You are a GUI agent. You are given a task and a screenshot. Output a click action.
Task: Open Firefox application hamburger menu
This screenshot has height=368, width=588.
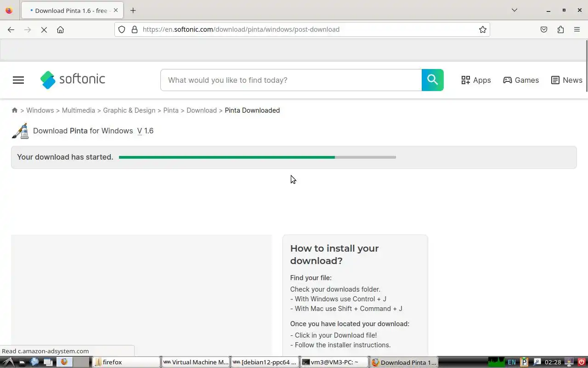(577, 29)
